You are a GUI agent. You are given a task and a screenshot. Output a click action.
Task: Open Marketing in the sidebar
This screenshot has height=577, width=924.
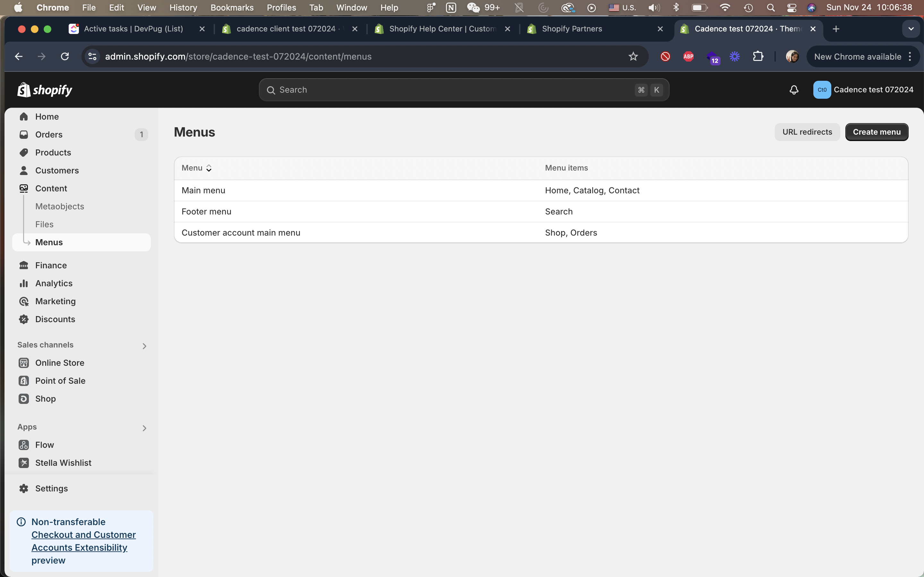point(56,301)
